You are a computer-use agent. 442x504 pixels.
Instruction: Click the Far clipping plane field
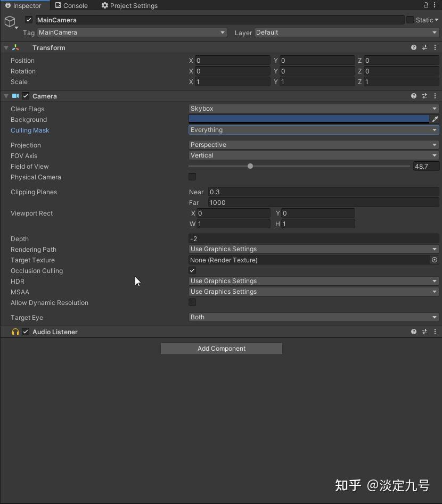(x=320, y=202)
